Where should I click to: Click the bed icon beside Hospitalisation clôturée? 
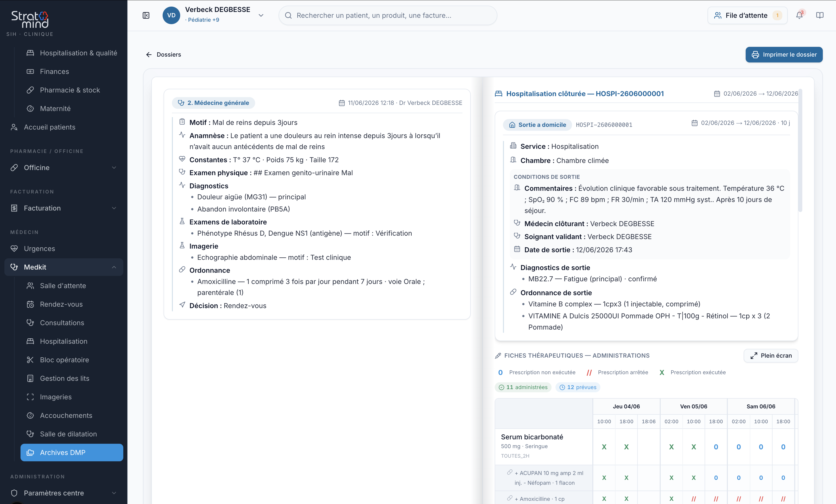(498, 93)
